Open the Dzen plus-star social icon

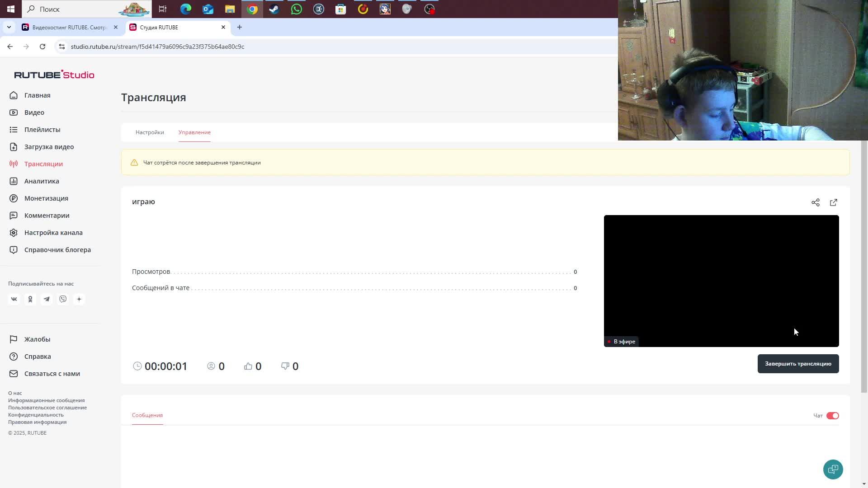pyautogui.click(x=79, y=299)
